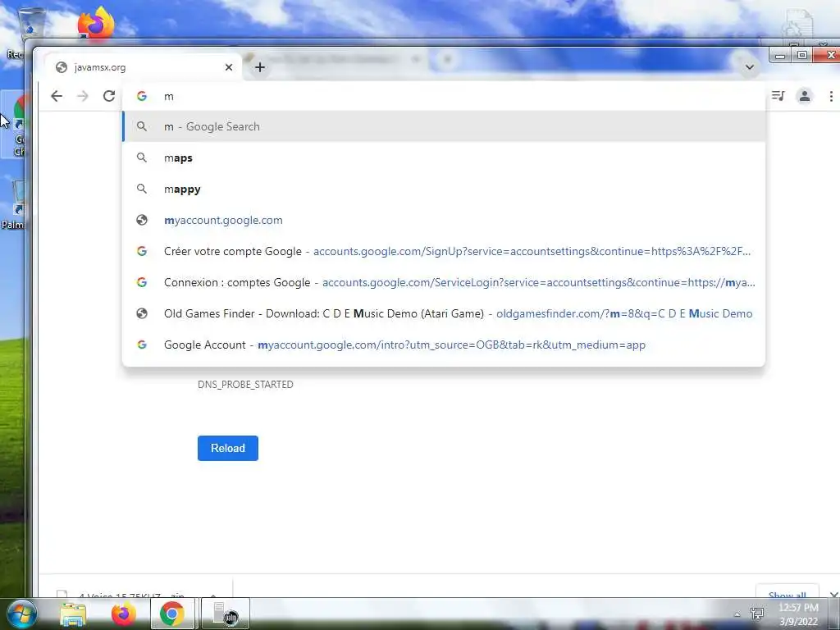Choose the 'mappy' search suggestion

pyautogui.click(x=444, y=189)
